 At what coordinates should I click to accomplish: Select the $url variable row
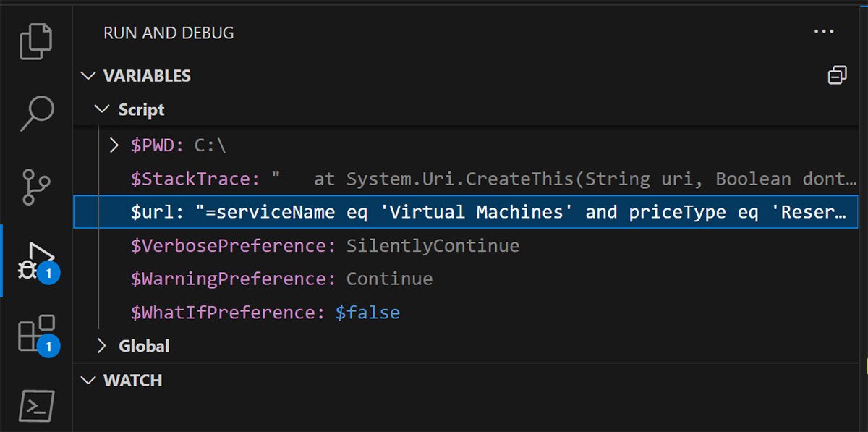[470, 212]
